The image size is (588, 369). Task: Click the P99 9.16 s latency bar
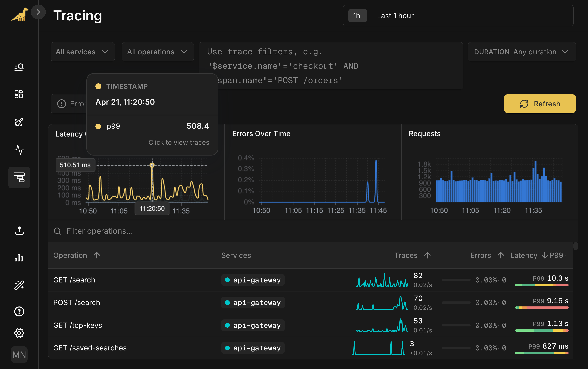pyautogui.click(x=542, y=308)
